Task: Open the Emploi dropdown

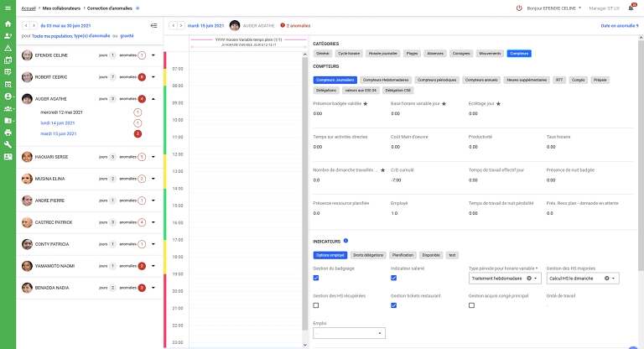Action: [349, 333]
